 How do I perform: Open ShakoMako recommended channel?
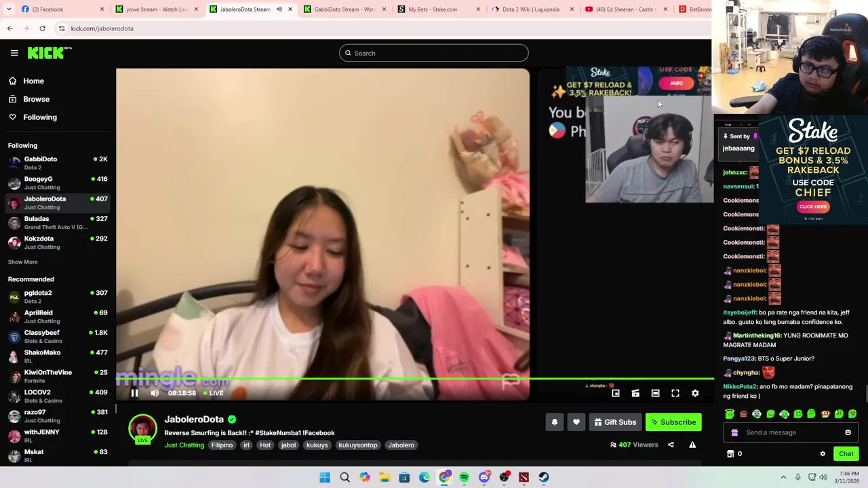pyautogui.click(x=58, y=356)
